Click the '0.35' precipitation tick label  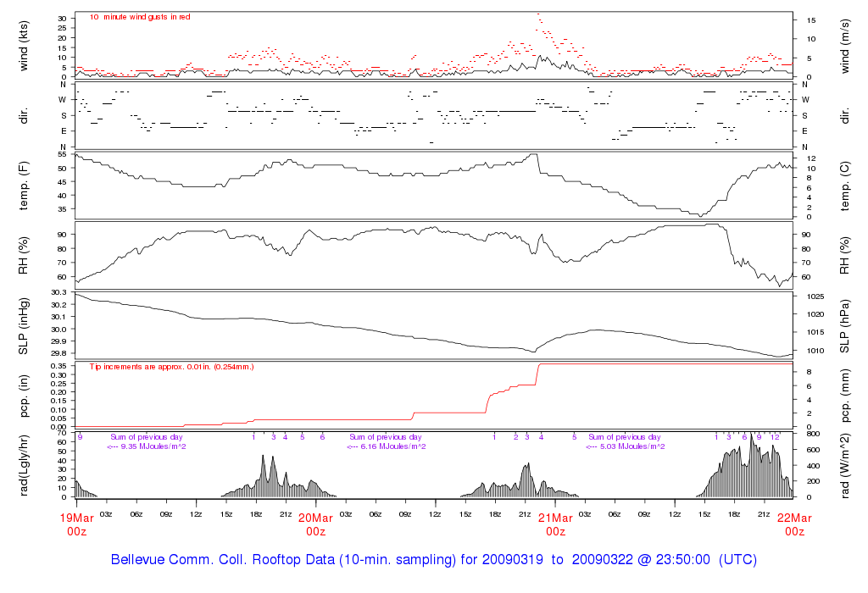58,366
